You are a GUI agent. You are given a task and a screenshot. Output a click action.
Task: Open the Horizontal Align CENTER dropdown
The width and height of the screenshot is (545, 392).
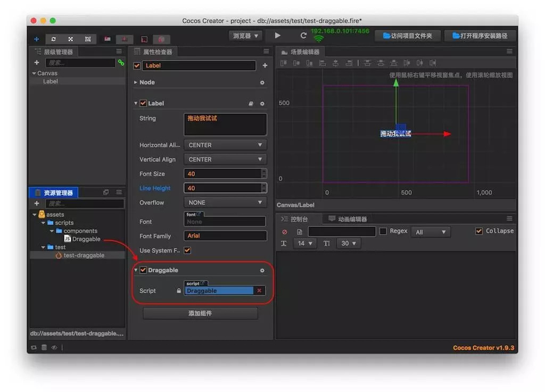pyautogui.click(x=225, y=145)
